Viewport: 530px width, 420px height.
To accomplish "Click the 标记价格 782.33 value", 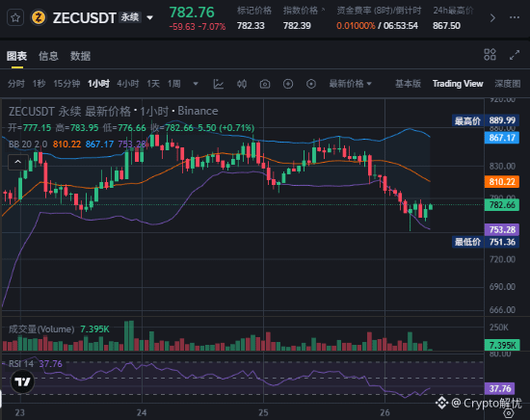I will pos(251,26).
